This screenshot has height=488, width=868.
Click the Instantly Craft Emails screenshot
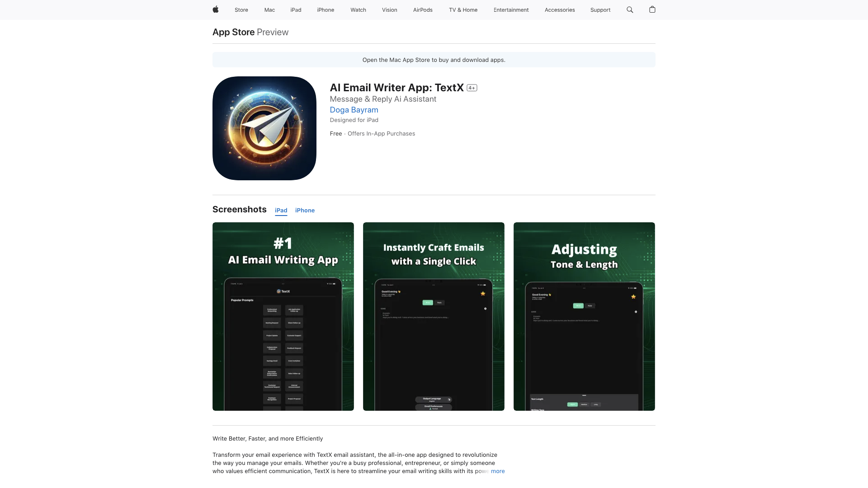(434, 316)
